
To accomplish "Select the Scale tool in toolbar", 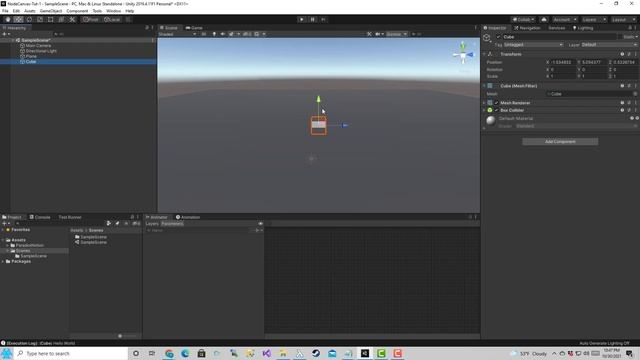I will (x=40, y=19).
